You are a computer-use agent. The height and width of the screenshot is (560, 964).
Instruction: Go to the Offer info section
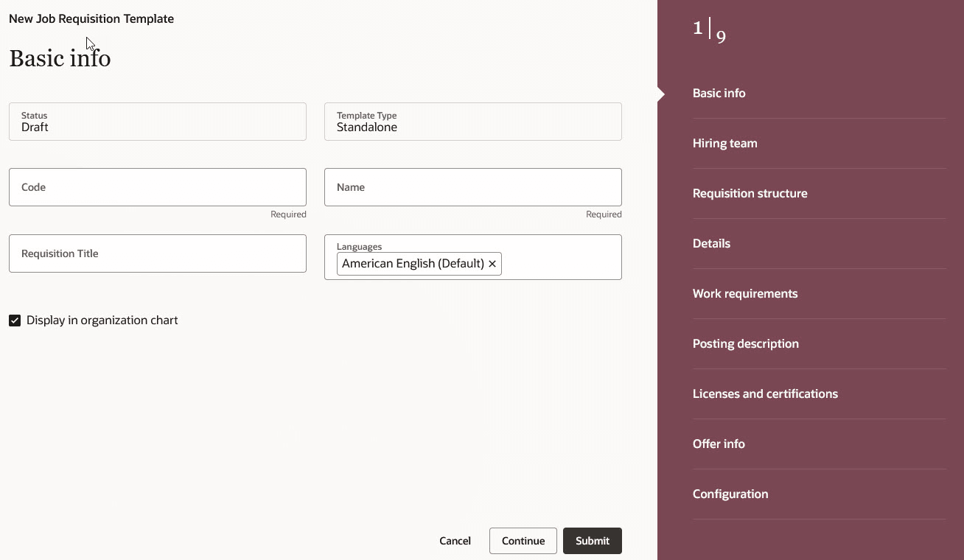(x=719, y=444)
